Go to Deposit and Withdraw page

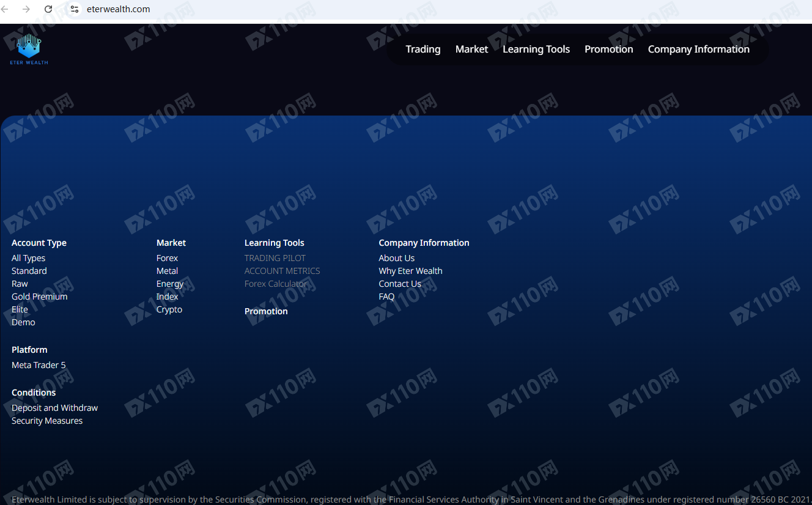pyautogui.click(x=54, y=408)
